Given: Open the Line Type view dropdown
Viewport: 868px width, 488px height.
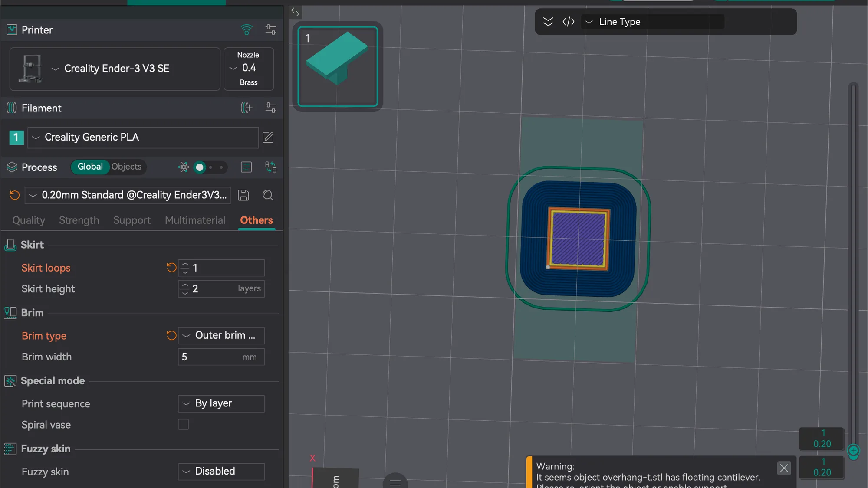Looking at the screenshot, I should (653, 22).
